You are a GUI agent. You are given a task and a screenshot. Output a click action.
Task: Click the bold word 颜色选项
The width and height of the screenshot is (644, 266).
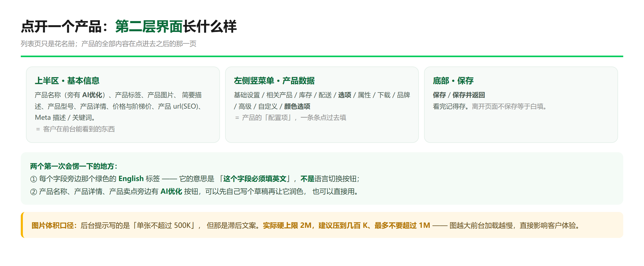[x=297, y=107]
